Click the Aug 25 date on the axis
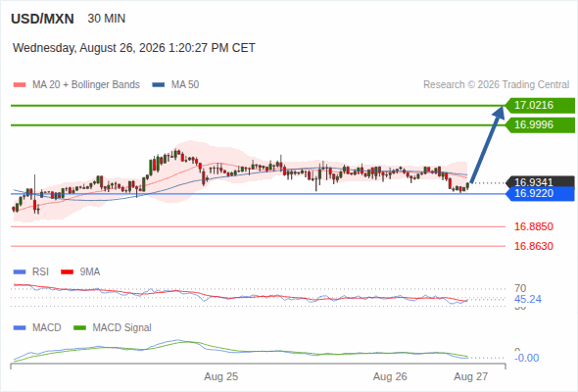 tap(221, 376)
